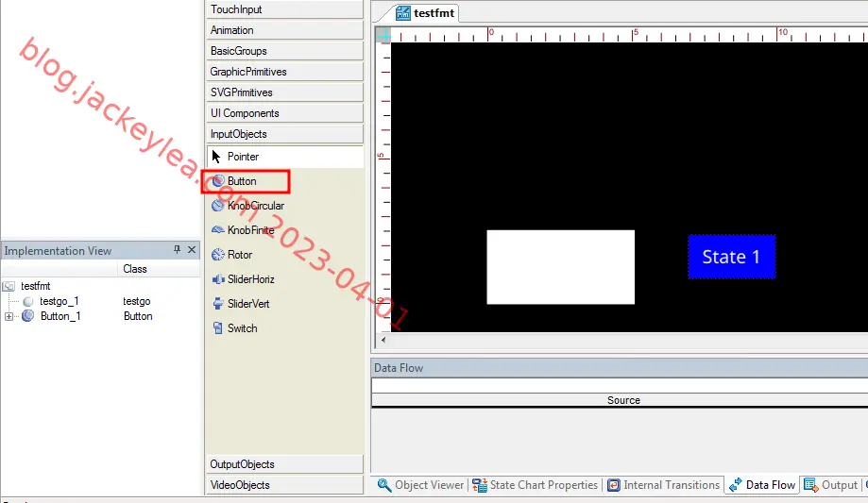Expand the Button_1 tree node

(9, 316)
